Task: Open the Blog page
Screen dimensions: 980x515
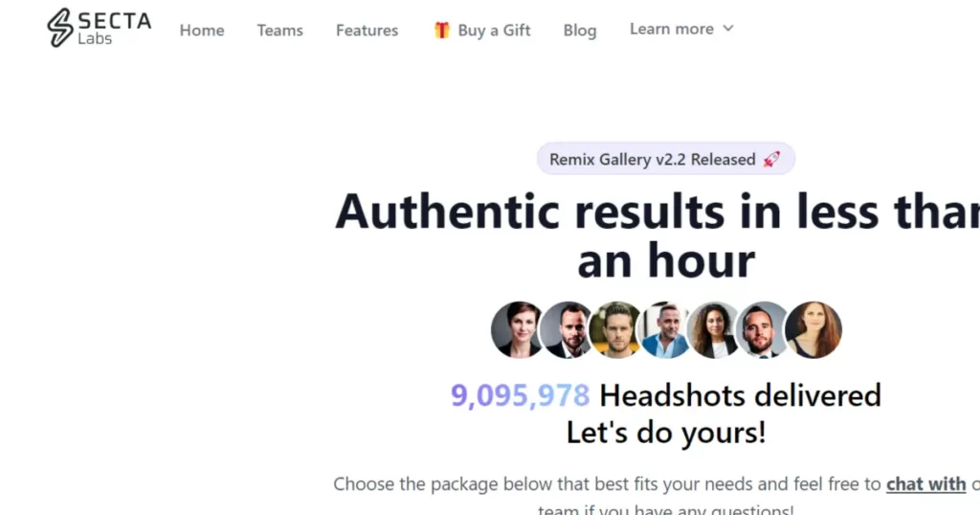Action: 580,30
